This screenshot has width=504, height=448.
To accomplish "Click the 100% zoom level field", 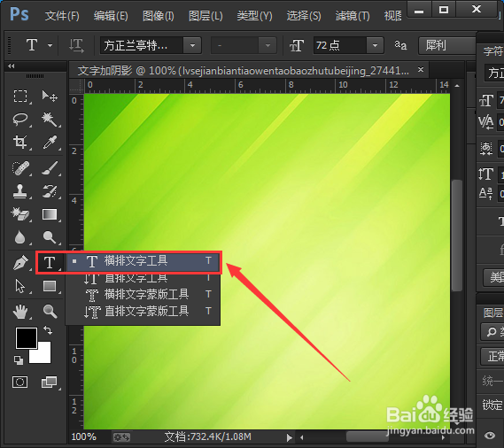I will pos(84,436).
